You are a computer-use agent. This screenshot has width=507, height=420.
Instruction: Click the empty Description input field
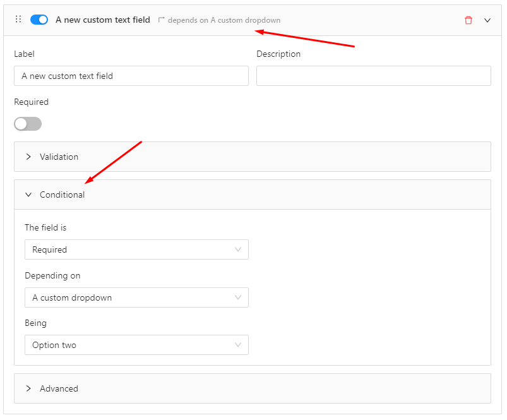pyautogui.click(x=374, y=76)
